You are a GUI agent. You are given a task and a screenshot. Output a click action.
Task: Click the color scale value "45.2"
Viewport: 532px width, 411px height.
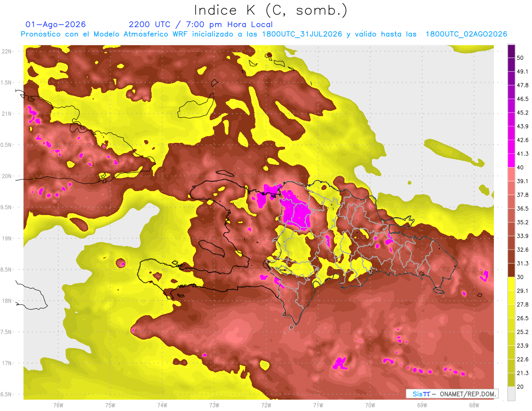point(523,113)
